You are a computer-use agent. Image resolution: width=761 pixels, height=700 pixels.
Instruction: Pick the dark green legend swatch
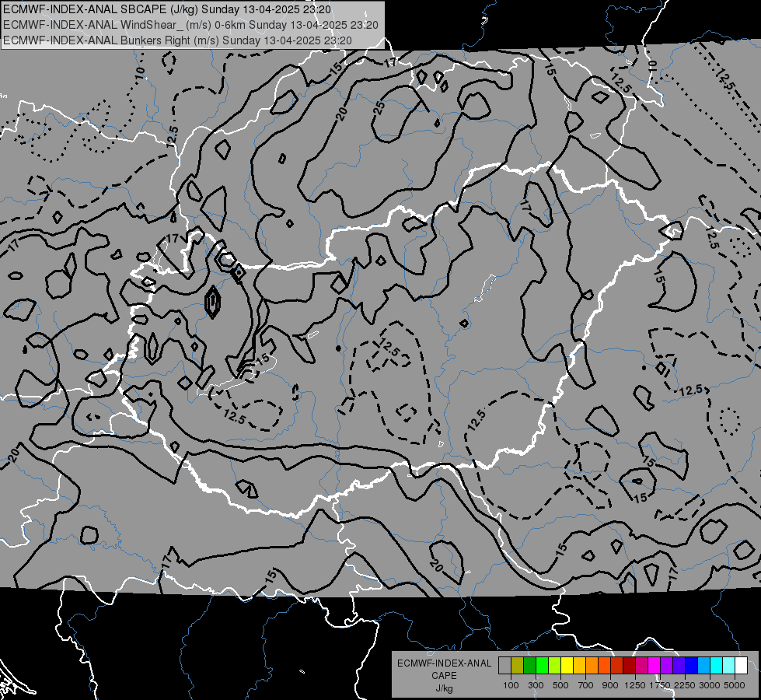pyautogui.click(x=529, y=666)
